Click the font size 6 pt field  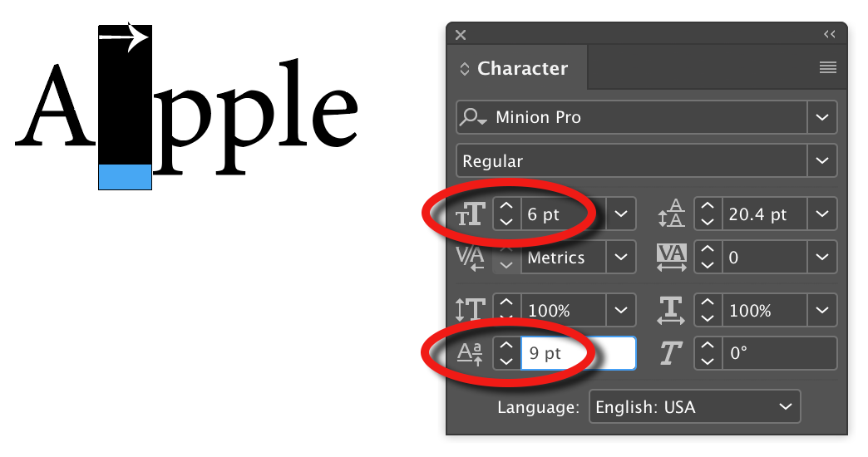pyautogui.click(x=562, y=214)
